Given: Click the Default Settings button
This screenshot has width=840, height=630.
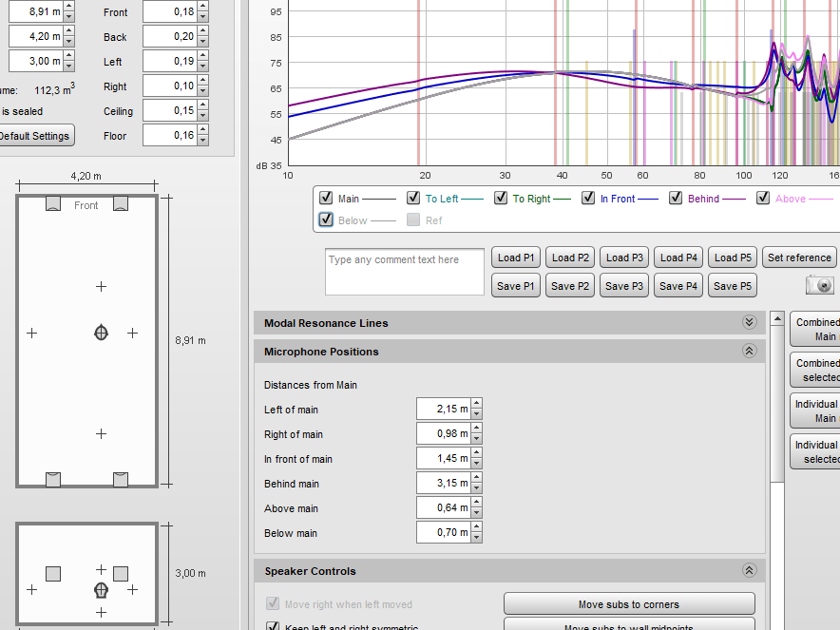Looking at the screenshot, I should tap(34, 136).
